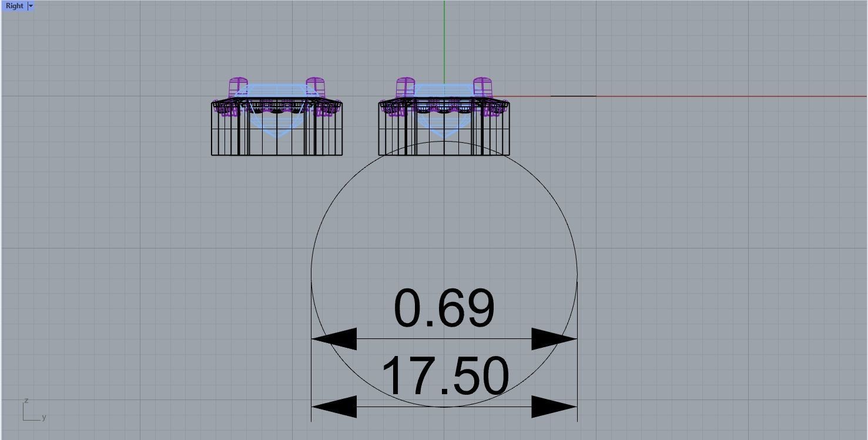The width and height of the screenshot is (868, 440).
Task: Select the left ring head wireframe
Action: pyautogui.click(x=277, y=116)
